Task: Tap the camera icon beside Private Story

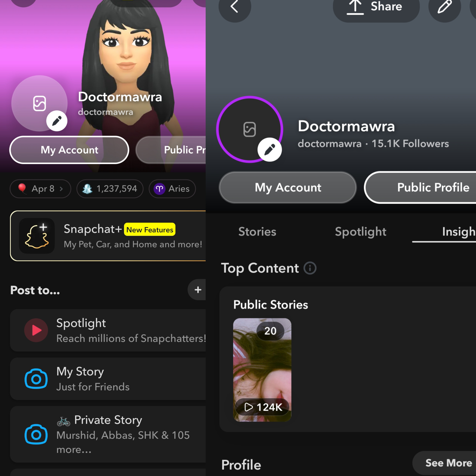Action: click(x=36, y=434)
